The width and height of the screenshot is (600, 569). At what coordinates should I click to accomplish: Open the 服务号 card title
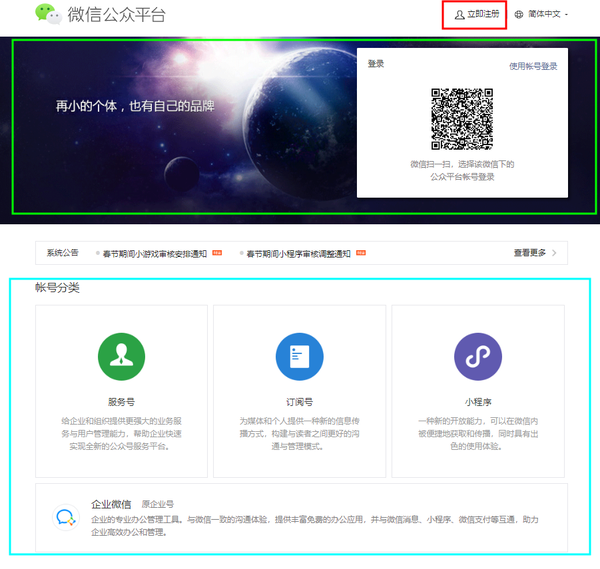pyautogui.click(x=121, y=402)
